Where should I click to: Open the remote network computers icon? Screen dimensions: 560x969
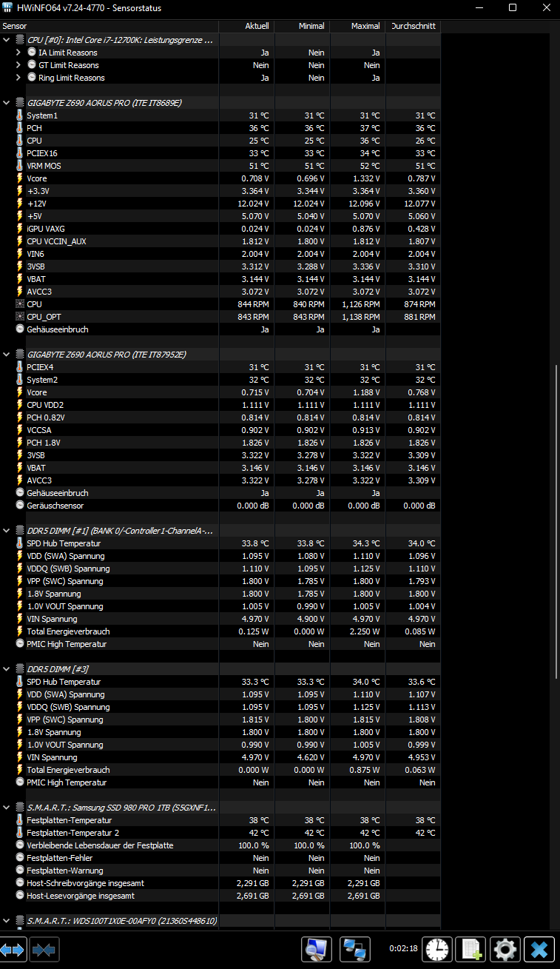355,949
